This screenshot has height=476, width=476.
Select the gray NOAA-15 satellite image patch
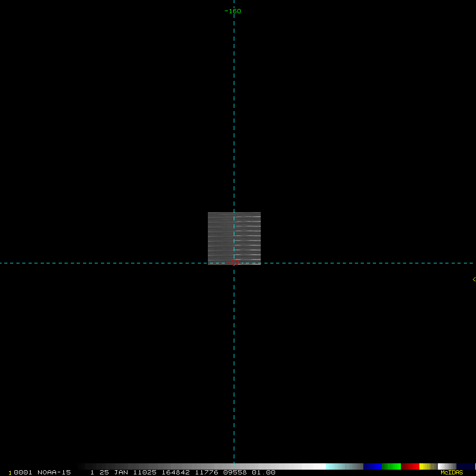[234, 239]
